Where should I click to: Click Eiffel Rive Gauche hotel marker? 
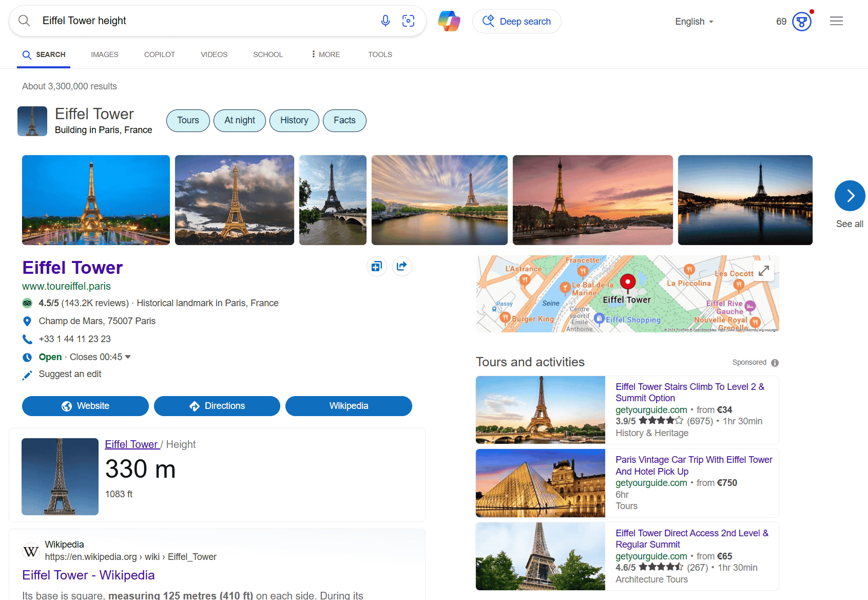[x=749, y=306]
